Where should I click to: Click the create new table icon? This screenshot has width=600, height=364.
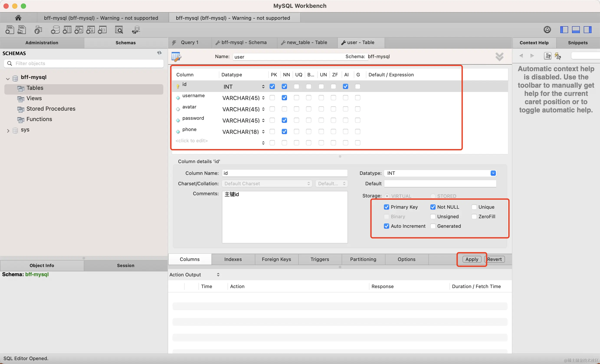67,30
